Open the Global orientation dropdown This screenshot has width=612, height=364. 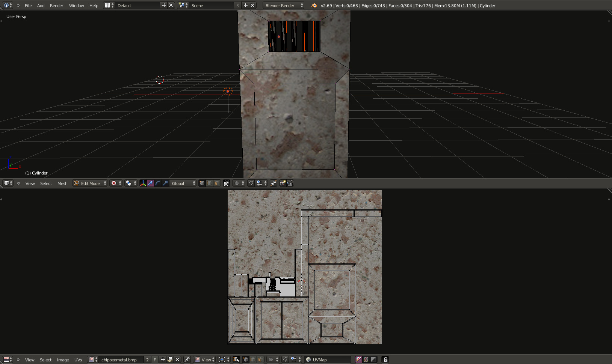(183, 183)
